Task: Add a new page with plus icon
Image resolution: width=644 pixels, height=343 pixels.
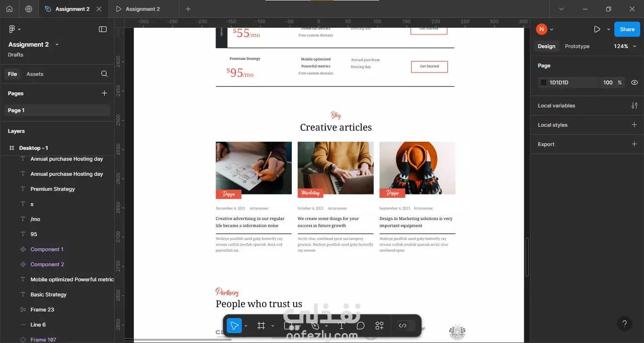Action: 104,93
